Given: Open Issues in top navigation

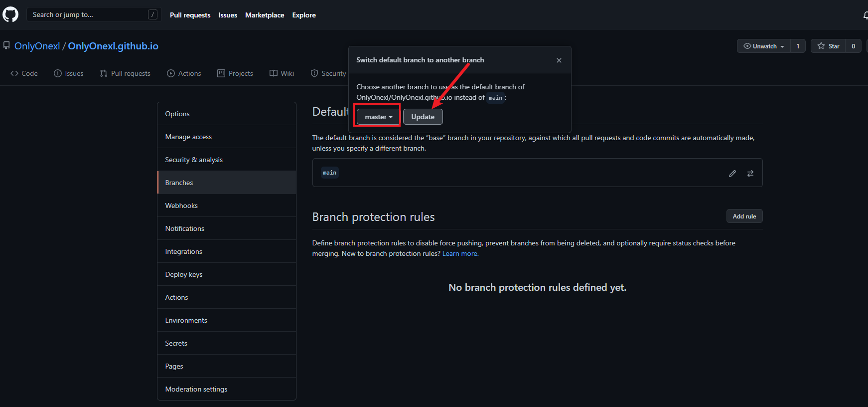Looking at the screenshot, I should (x=228, y=15).
